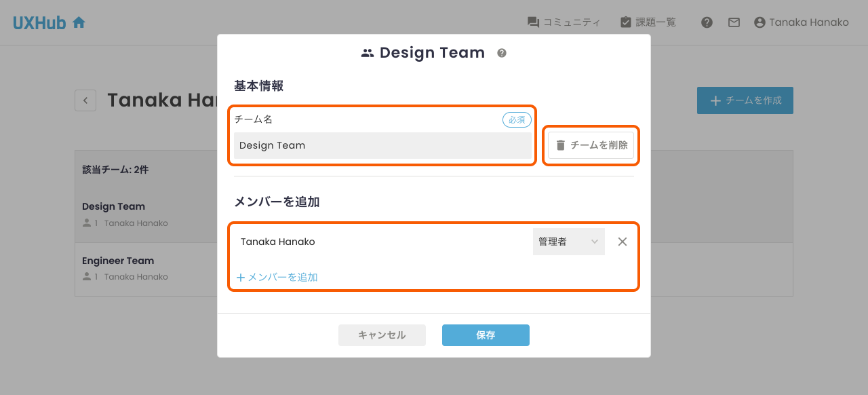
Task: Click the キャンセル button
Action: click(382, 335)
